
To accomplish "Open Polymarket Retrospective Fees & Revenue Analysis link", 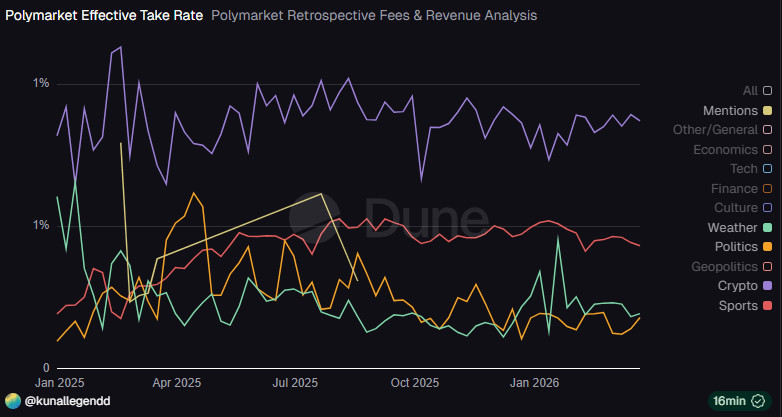I will [x=374, y=16].
